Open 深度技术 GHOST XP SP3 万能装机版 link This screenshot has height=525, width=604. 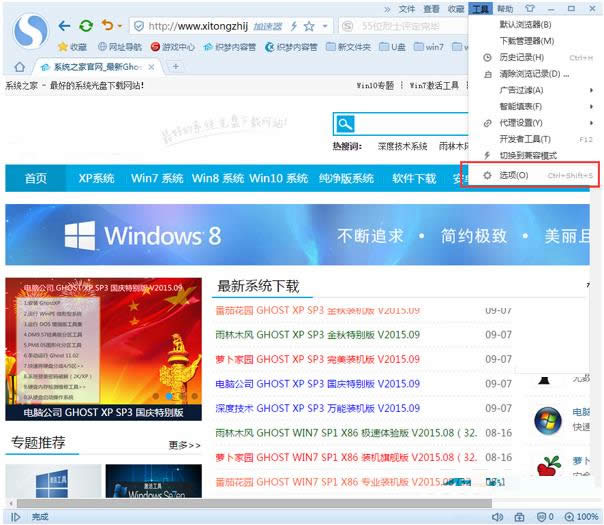pos(317,408)
